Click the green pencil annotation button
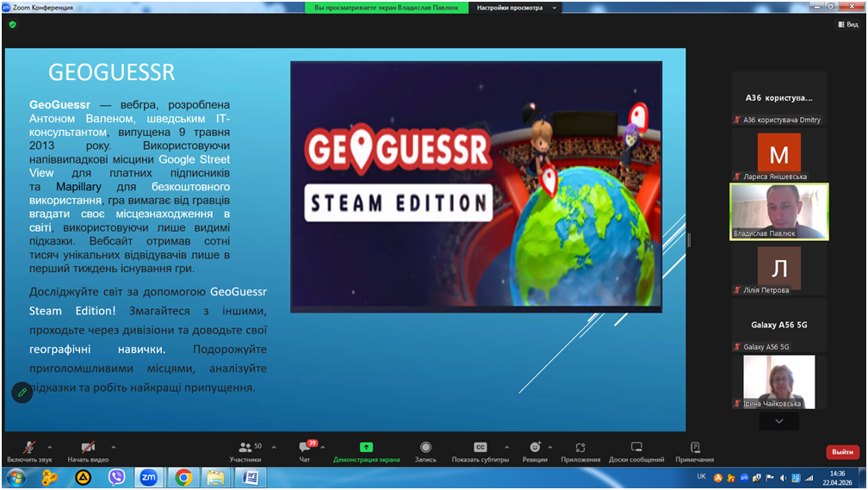This screenshot has height=490, width=868. coord(22,393)
